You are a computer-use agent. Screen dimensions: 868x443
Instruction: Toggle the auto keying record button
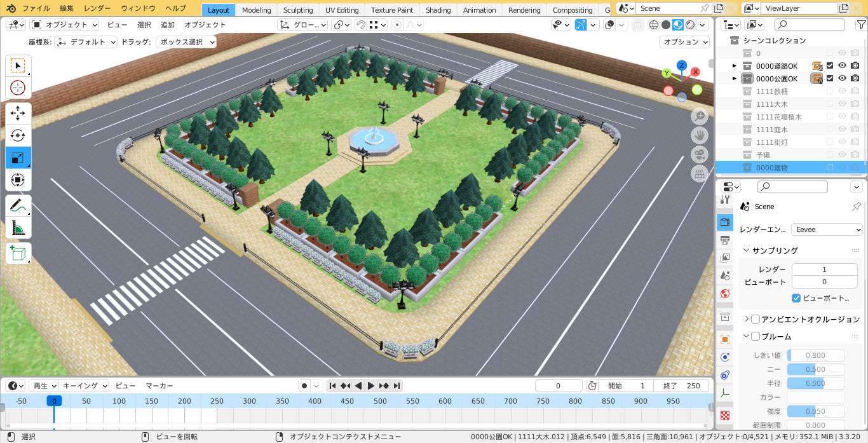tap(304, 386)
